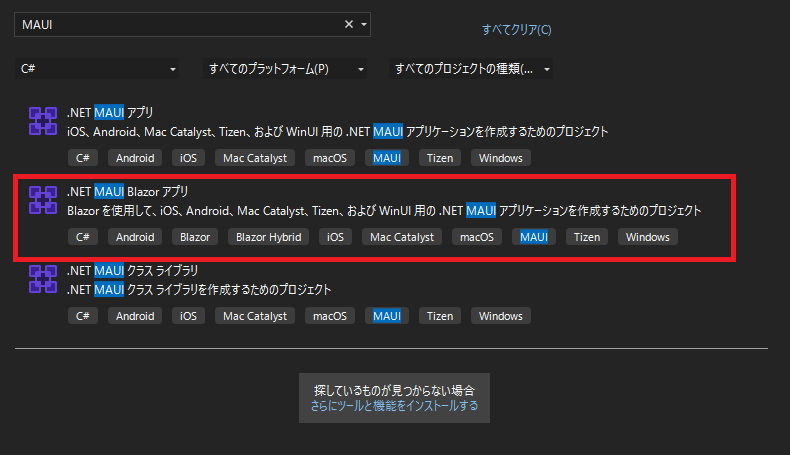
Task: Click iOS tag under クラス ライブラリ
Action: click(x=188, y=316)
